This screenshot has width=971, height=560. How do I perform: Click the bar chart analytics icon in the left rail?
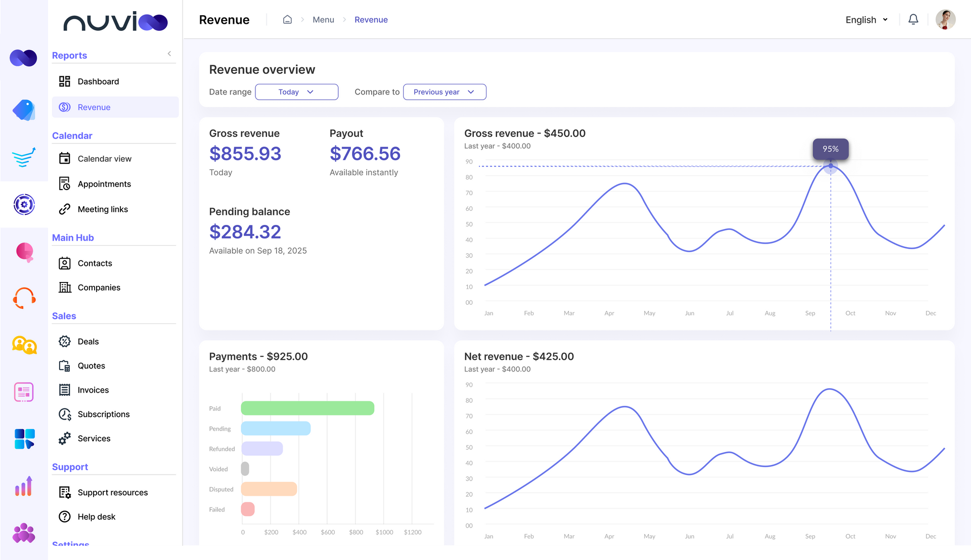[23, 486]
